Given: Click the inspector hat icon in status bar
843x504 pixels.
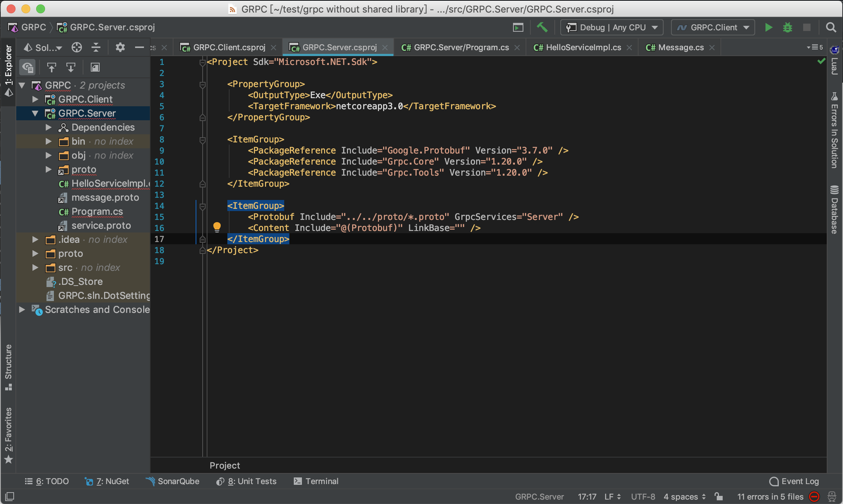Looking at the screenshot, I should [x=832, y=497].
